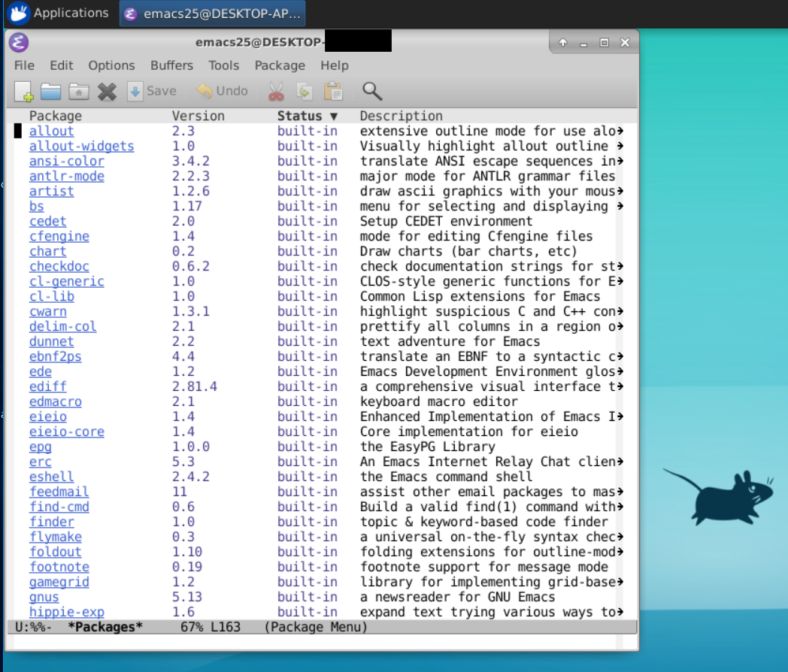Screen dimensions: 788x672
Task: Sort by the Package column header
Action: pyautogui.click(x=56, y=116)
